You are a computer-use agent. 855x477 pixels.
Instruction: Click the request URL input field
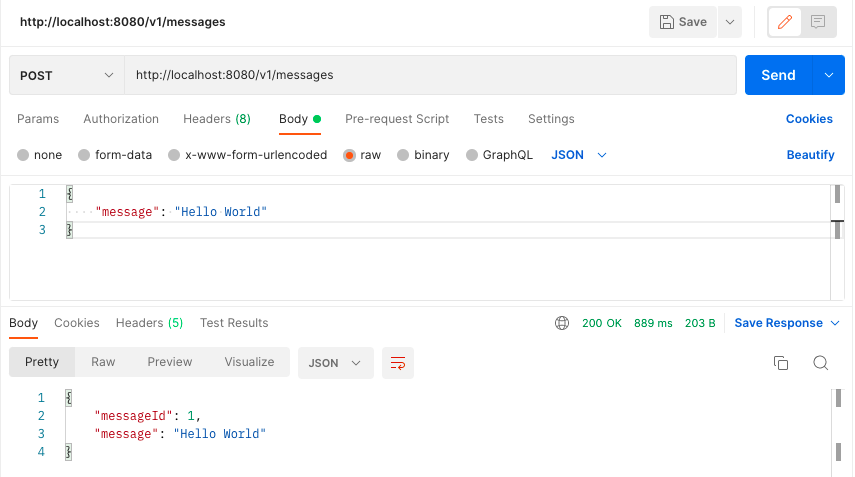pos(430,75)
